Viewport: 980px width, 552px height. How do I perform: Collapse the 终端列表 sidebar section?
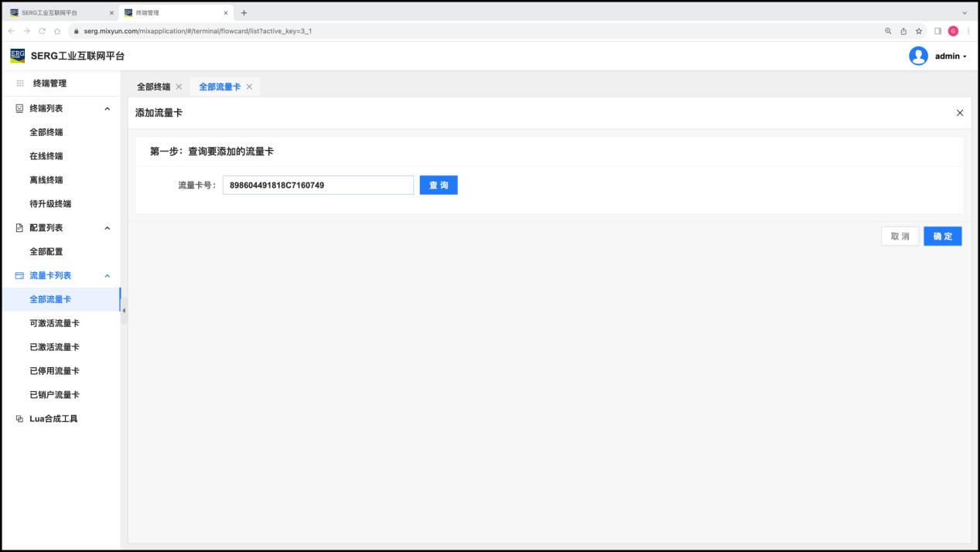coord(108,109)
